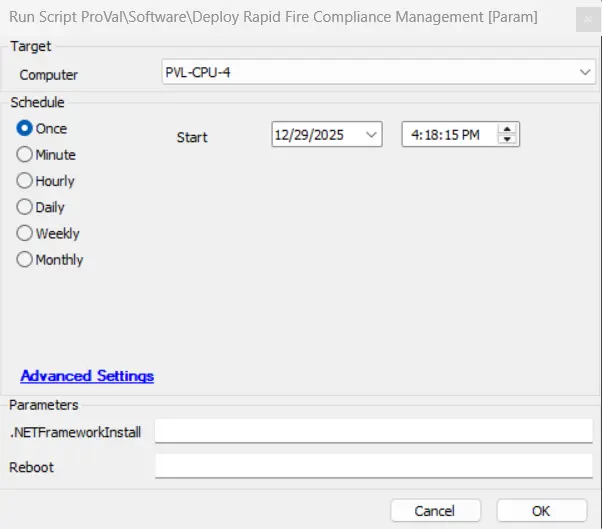Select the Once schedule radio button
Image resolution: width=602 pixels, height=529 pixels.
coord(25,129)
